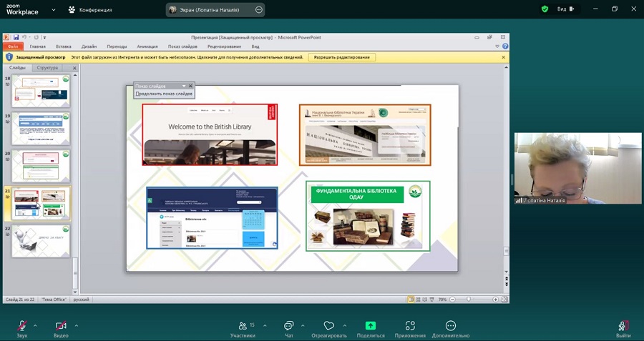
Task: Start video with the Видео camera icon
Action: (61, 326)
